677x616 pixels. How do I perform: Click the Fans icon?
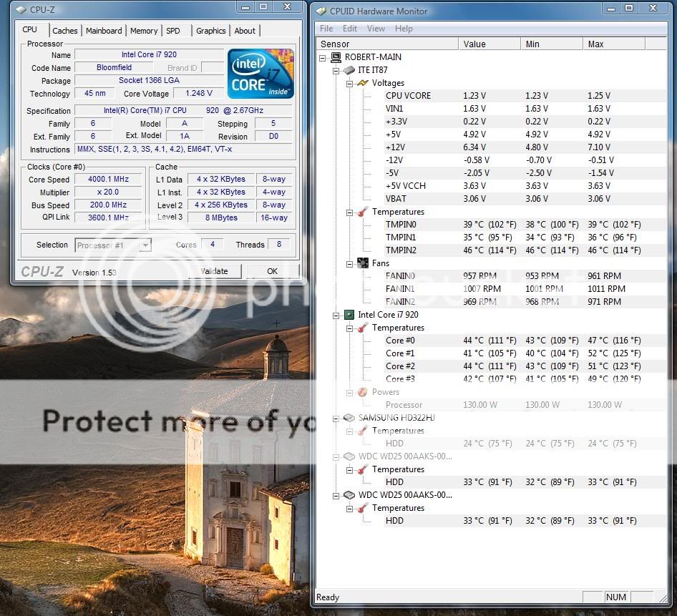[363, 263]
